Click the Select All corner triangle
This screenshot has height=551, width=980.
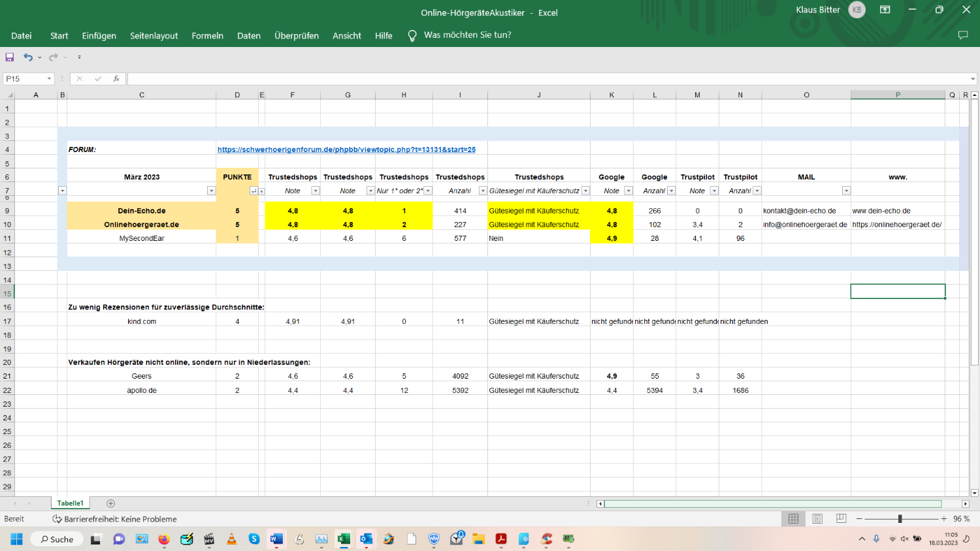[x=9, y=95]
